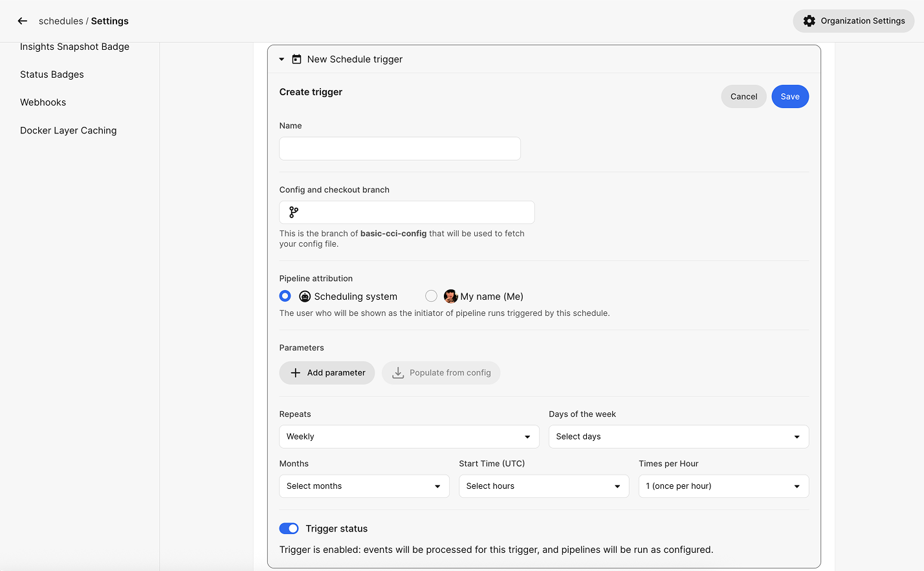This screenshot has width=924, height=571.
Task: Click the download icon on Populate from config
Action: pyautogui.click(x=398, y=373)
